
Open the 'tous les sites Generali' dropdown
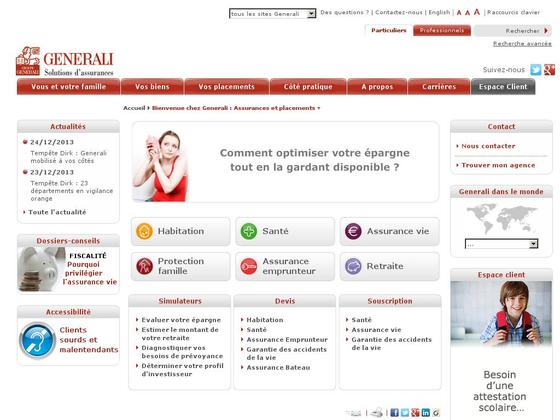click(x=272, y=14)
